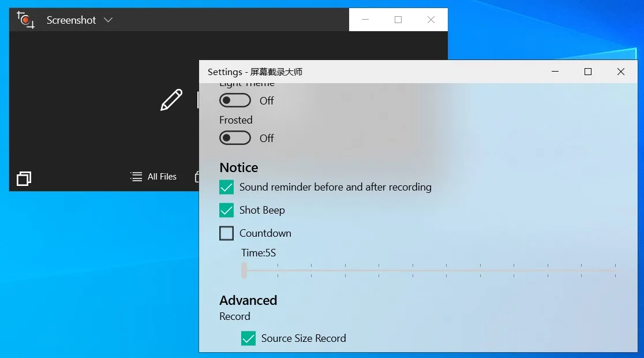Turn on the Frosted switch
This screenshot has height=358, width=644.
pyautogui.click(x=235, y=137)
